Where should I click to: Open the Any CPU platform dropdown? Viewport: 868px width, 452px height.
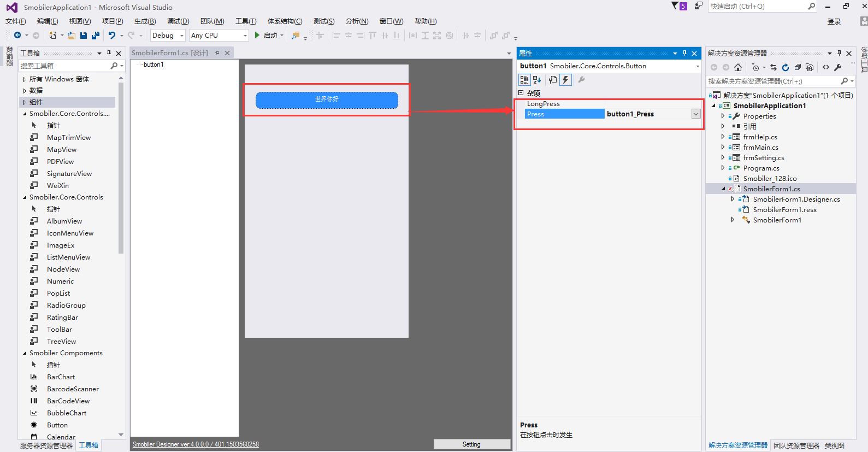(x=245, y=36)
